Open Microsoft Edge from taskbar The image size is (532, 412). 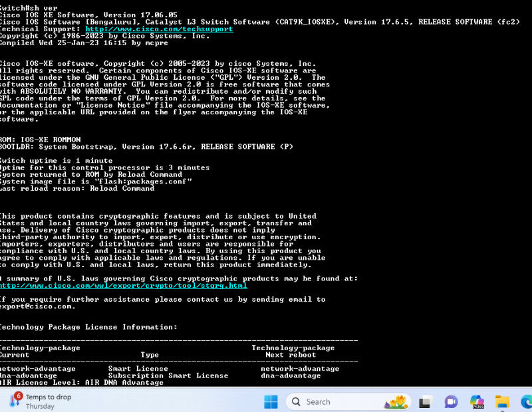[526, 402]
